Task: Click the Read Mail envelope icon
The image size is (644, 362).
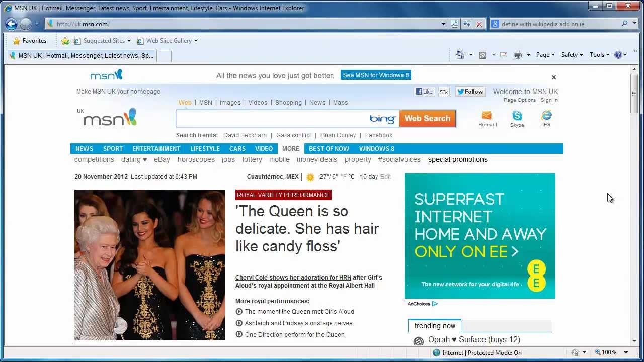Action: tap(503, 55)
